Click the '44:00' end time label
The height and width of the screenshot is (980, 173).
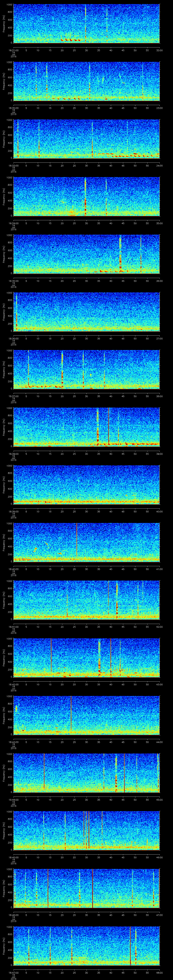click(x=159, y=742)
